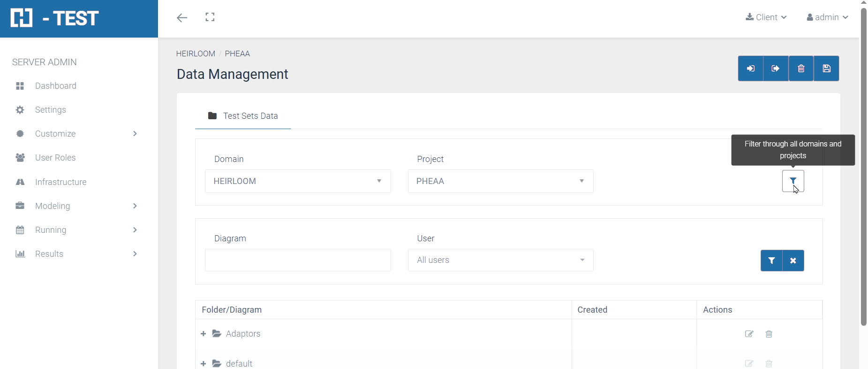Image resolution: width=868 pixels, height=369 pixels.
Task: Open the Domain dropdown showing HEIRLOOM
Action: coord(298,181)
